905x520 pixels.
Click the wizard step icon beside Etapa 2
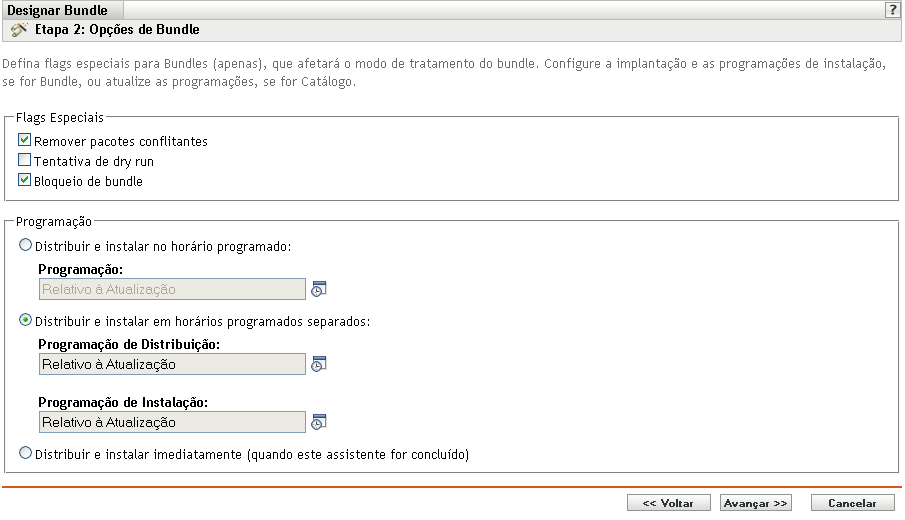18,30
